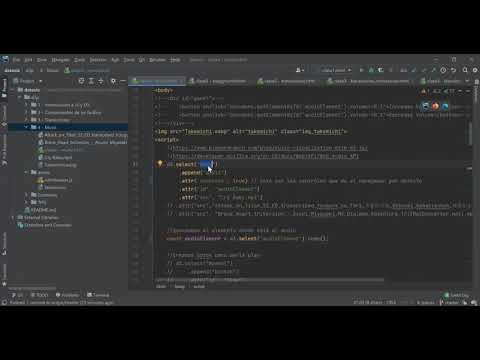Click the editor vertical scrollbar
The height and width of the screenshot is (360, 480).
[x=470, y=133]
